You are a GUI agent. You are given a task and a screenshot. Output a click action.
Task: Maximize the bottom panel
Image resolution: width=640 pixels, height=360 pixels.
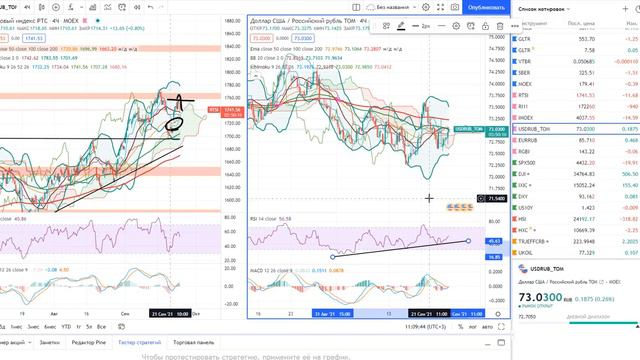[501, 343]
